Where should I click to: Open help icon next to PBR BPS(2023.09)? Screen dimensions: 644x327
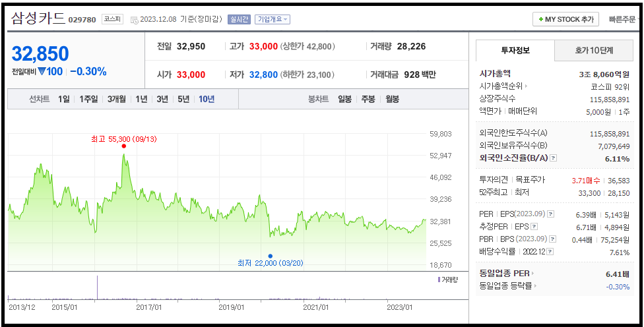tap(553, 239)
